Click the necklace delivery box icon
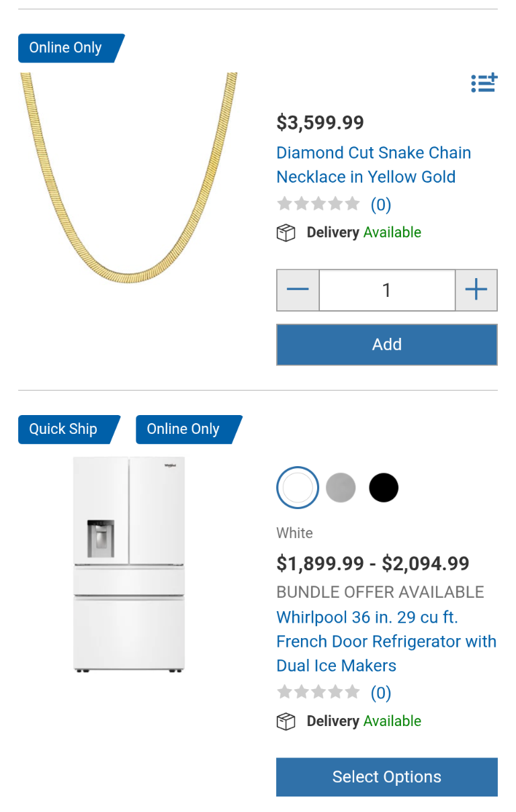 coord(286,233)
